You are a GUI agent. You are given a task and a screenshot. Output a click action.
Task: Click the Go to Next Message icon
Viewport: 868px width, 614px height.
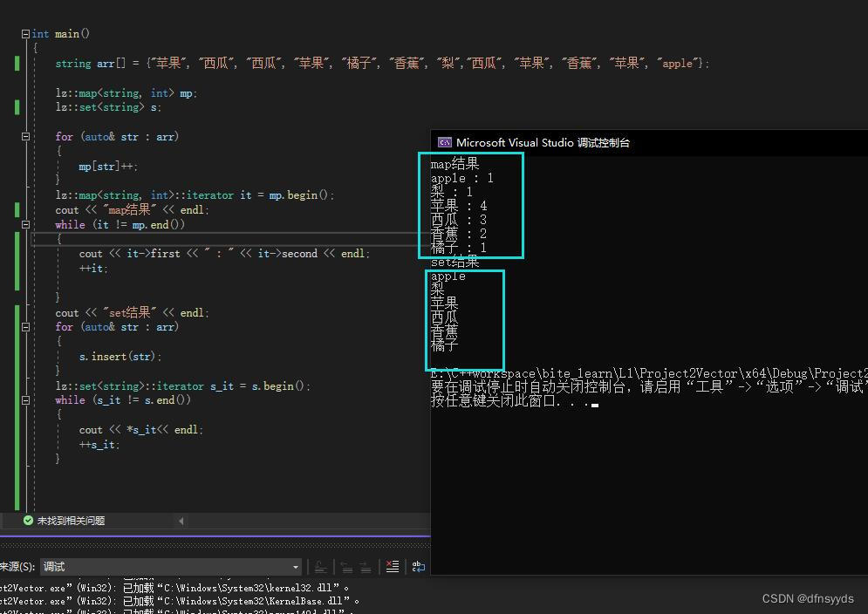[x=366, y=566]
